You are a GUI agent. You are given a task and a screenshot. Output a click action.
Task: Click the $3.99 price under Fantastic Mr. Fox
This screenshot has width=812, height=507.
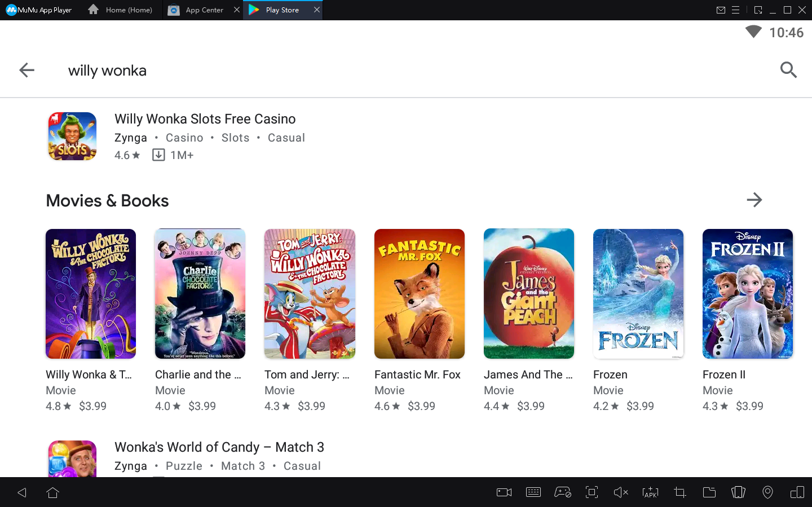coord(421,406)
